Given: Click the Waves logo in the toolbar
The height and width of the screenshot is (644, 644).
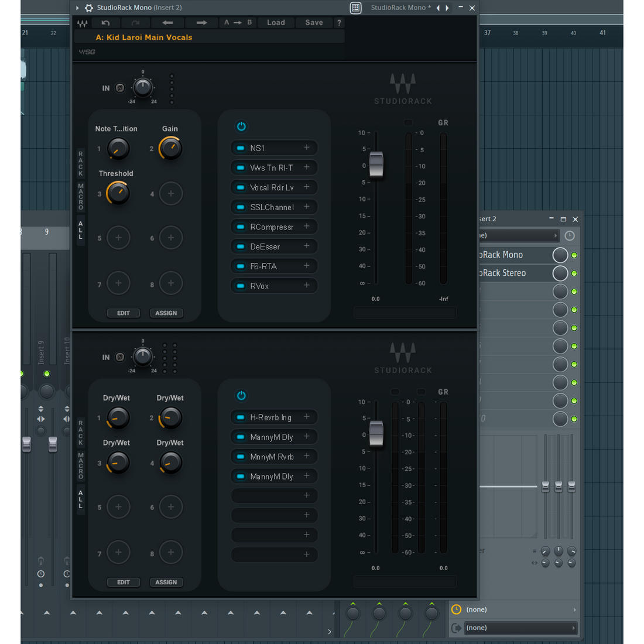Looking at the screenshot, I should [x=82, y=23].
